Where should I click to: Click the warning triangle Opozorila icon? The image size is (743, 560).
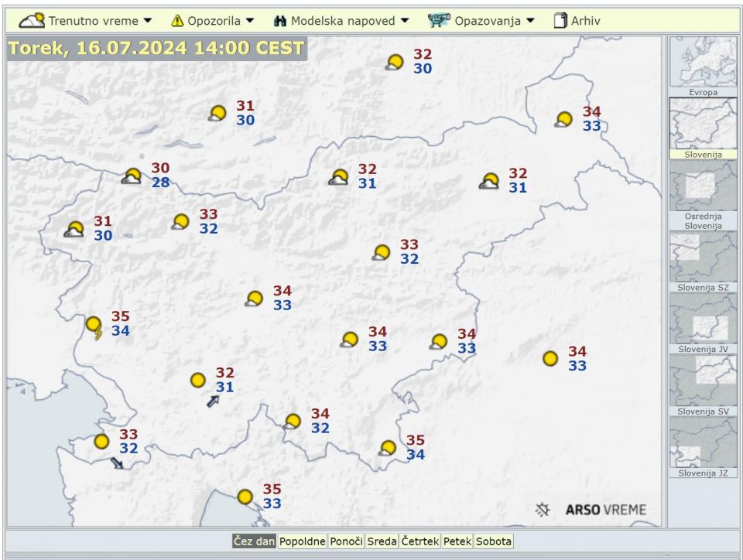[x=177, y=21]
